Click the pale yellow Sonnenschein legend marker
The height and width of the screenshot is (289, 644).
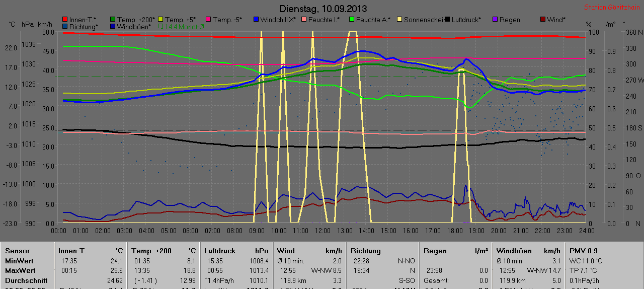[x=399, y=20]
